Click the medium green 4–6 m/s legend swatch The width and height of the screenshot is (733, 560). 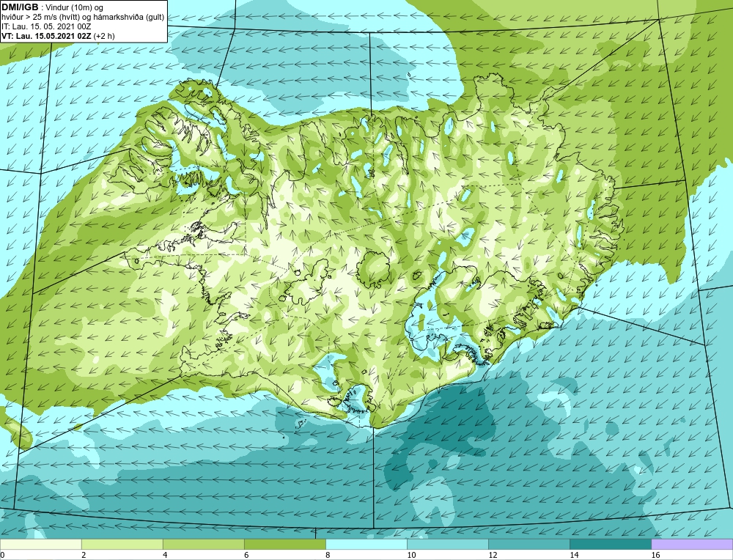pyautogui.click(x=203, y=544)
